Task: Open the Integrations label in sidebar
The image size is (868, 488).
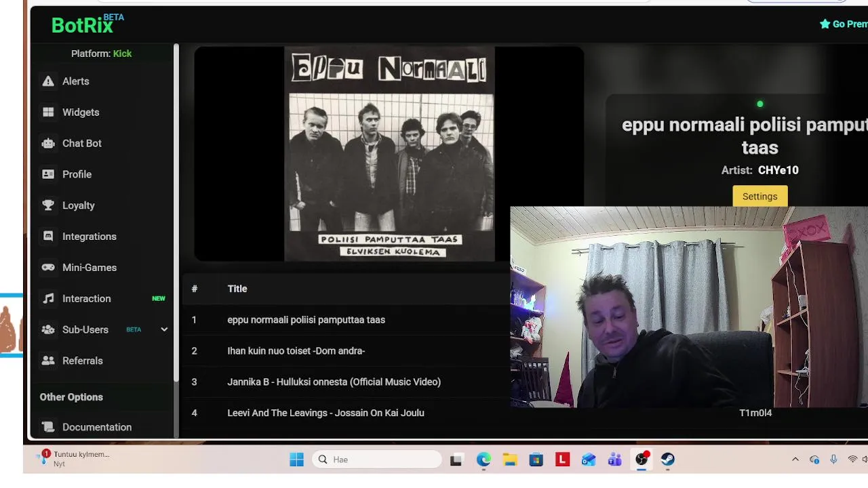Action: click(x=90, y=237)
